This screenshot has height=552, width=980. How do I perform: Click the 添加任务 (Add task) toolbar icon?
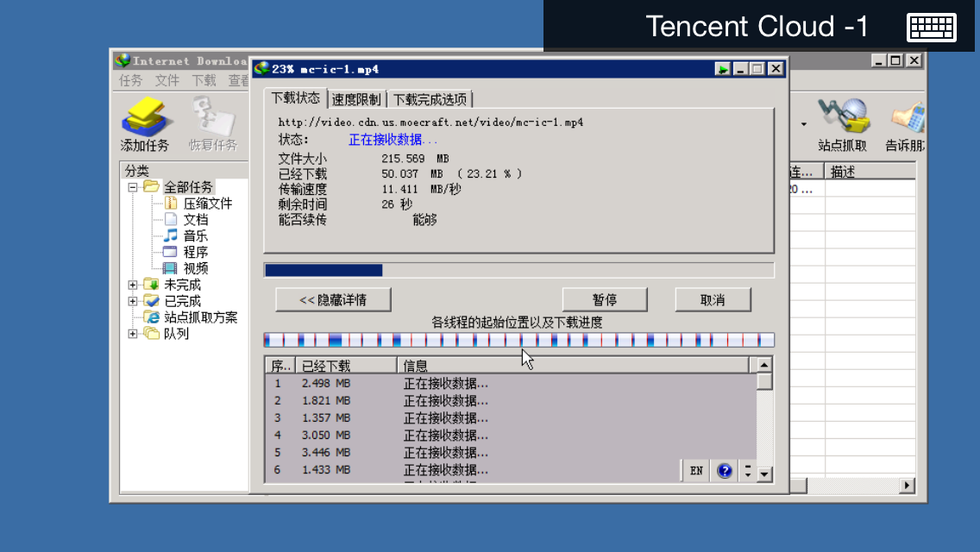point(144,124)
